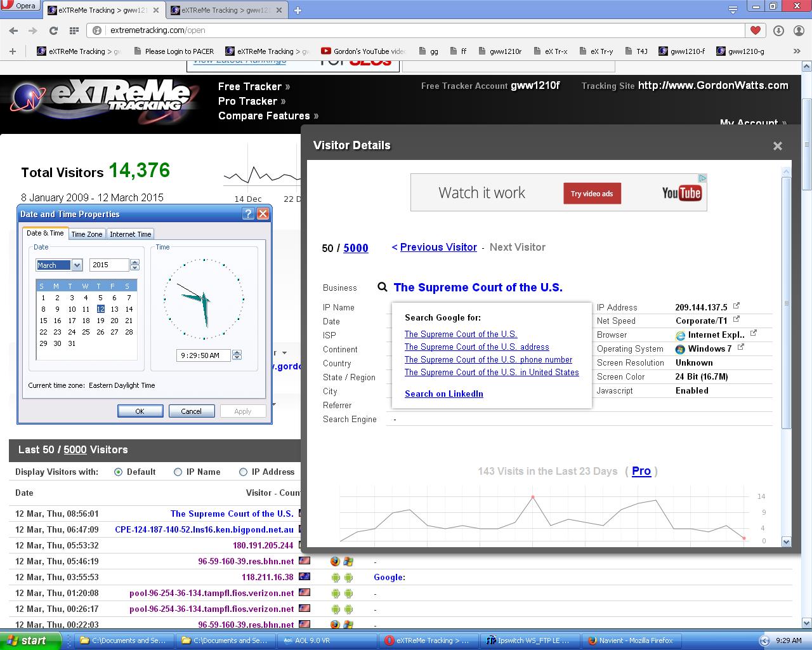Open the Opera menu button
This screenshot has width=812, height=650.
click(x=20, y=6)
